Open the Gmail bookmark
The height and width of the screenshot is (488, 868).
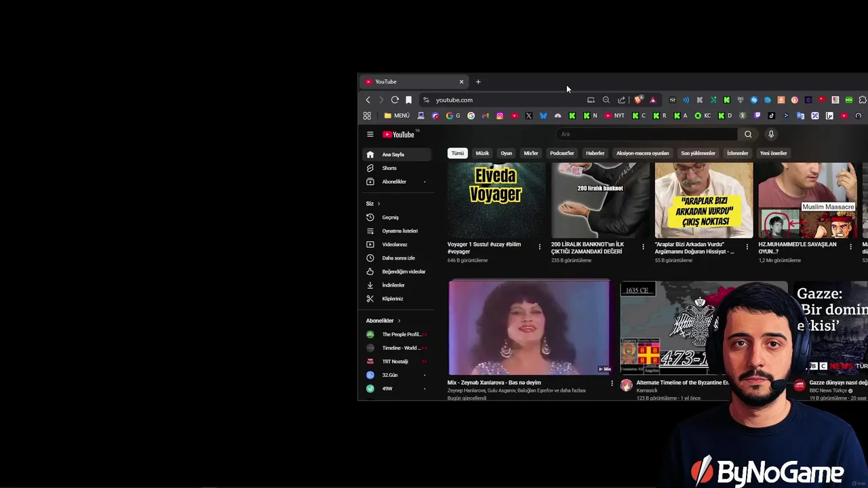(x=486, y=115)
